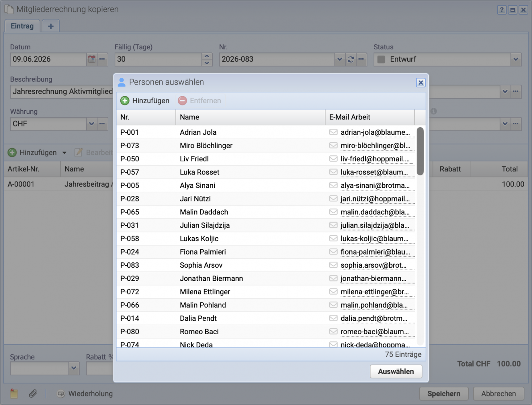The image size is (532, 405).
Task: Click the Abbrechen button
Action: 499,394
